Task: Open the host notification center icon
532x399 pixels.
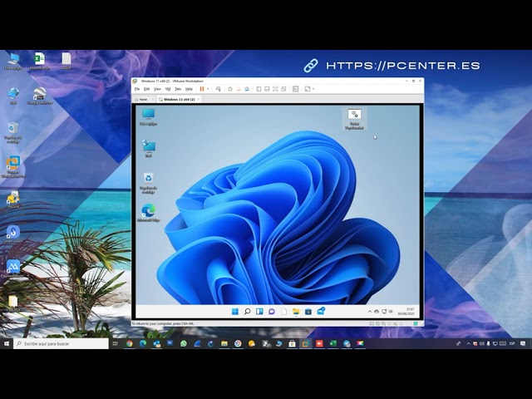Action: [x=523, y=343]
